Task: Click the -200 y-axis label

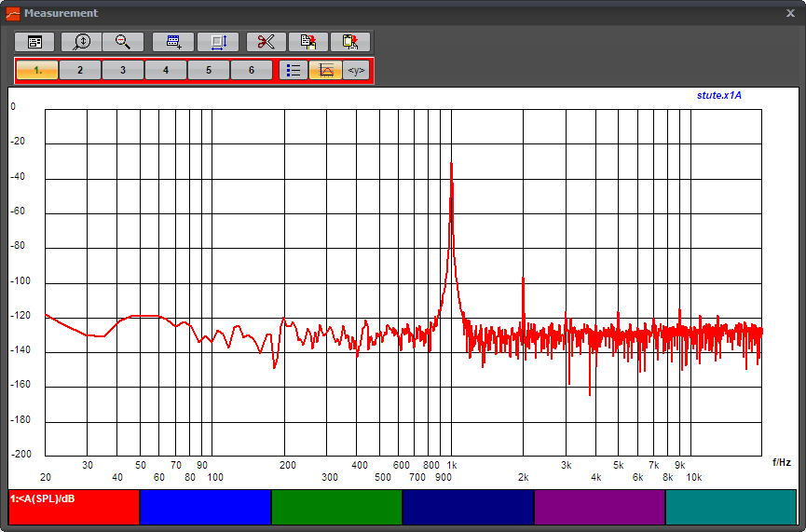Action: coord(20,455)
